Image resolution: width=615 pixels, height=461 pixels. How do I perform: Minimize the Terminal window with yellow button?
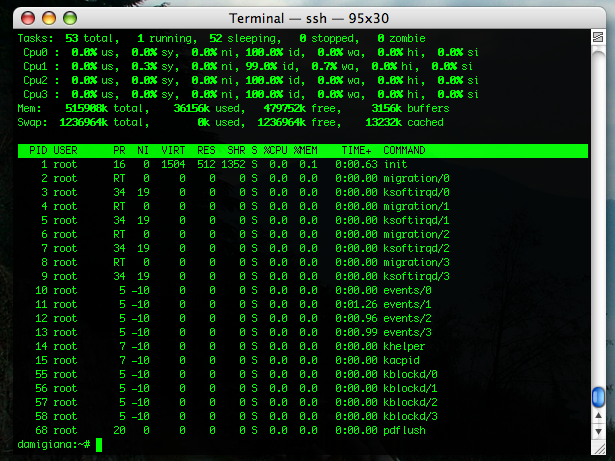(x=47, y=19)
